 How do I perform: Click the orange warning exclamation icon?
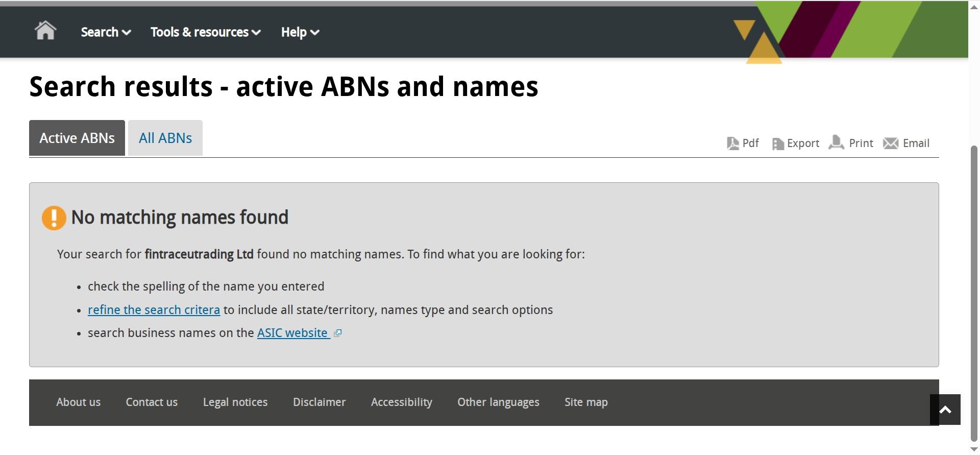coord(54,218)
